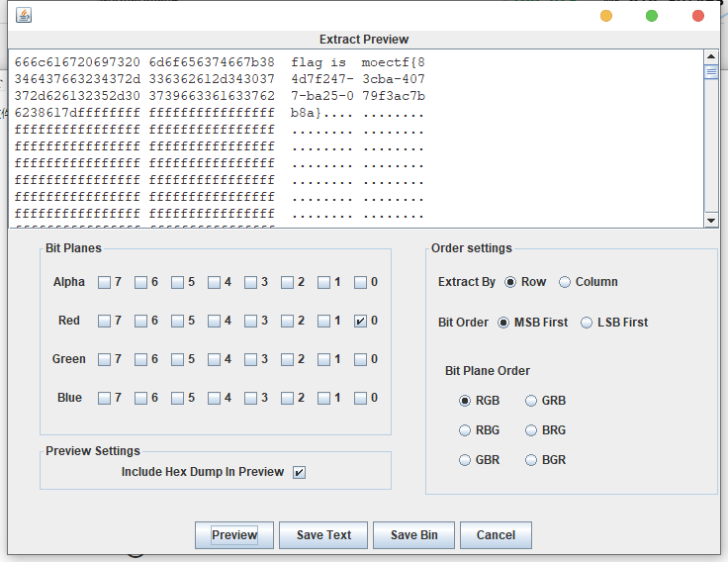Click the orange minimize window button

pyautogui.click(x=606, y=16)
